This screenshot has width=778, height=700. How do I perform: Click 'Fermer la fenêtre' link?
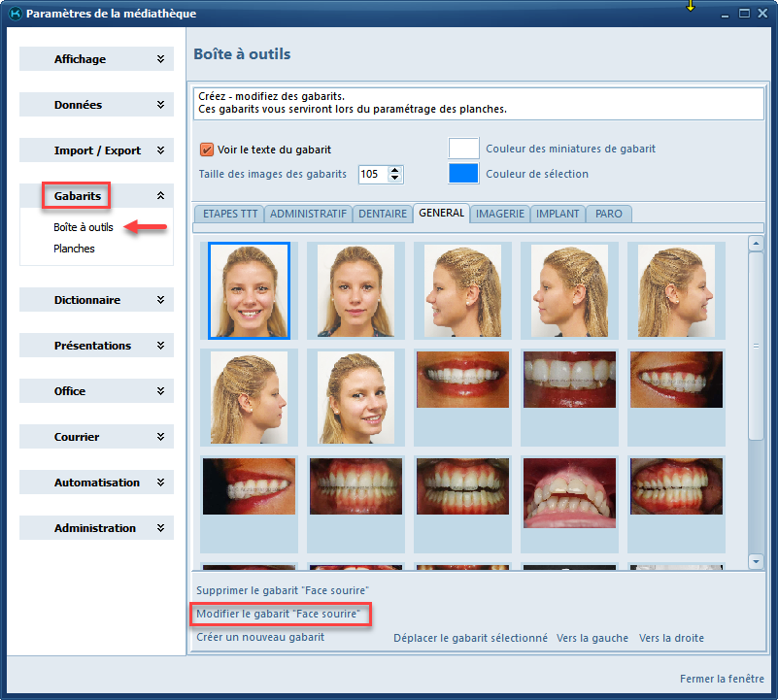[722, 679]
